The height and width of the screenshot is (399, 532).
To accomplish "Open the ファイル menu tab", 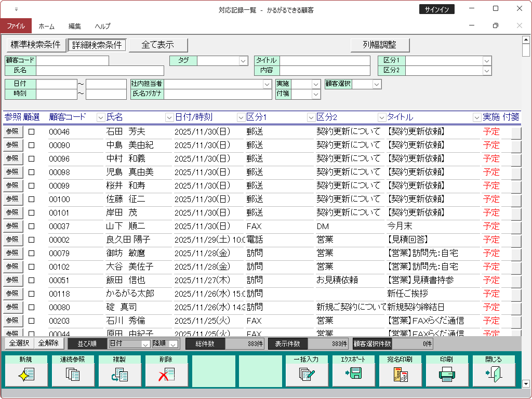I will pyautogui.click(x=16, y=26).
